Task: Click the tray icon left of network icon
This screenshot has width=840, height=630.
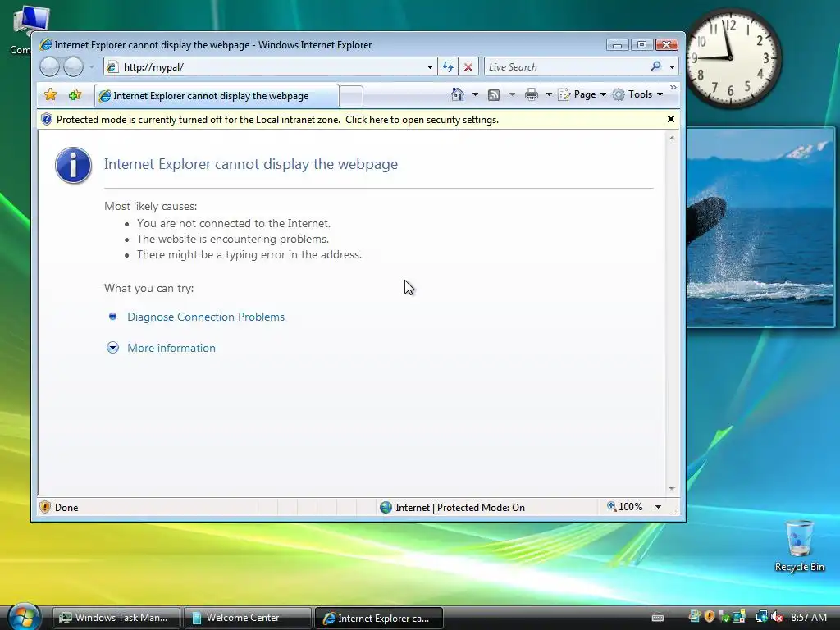Action: 739,617
